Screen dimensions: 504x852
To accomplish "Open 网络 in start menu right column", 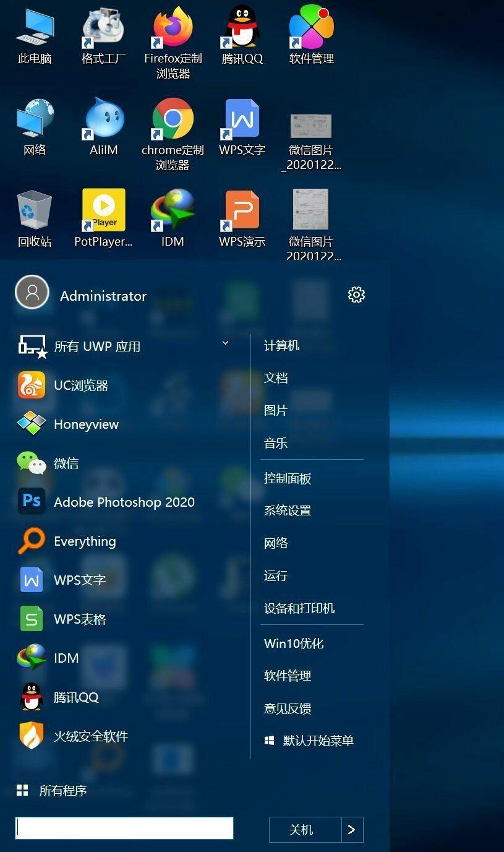I will [276, 543].
